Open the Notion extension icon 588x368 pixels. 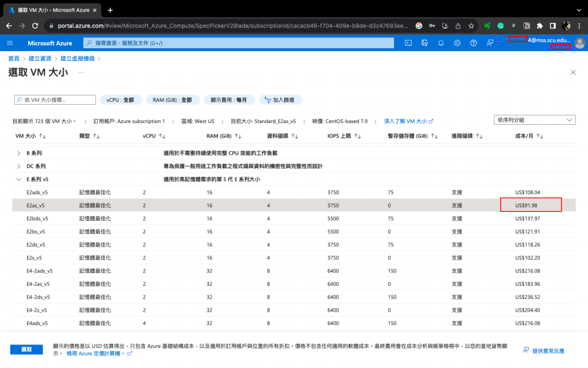(x=527, y=25)
